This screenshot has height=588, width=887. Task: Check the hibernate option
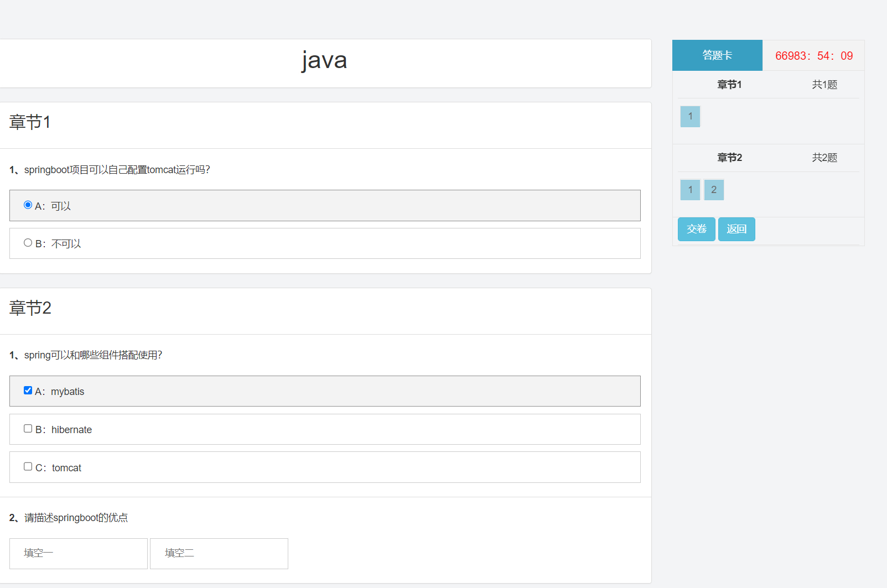point(28,429)
